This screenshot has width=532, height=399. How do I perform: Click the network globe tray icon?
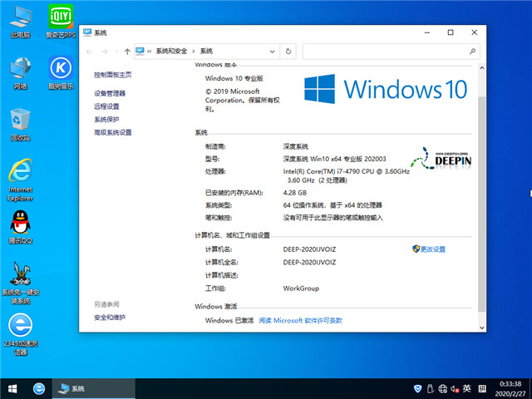point(442,388)
